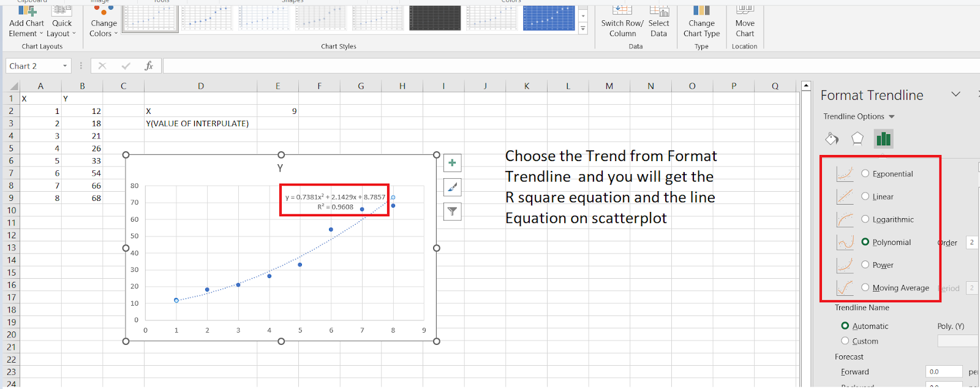Click the Forecast Forward value field
Screen dimensions: 980x389
pyautogui.click(x=944, y=371)
